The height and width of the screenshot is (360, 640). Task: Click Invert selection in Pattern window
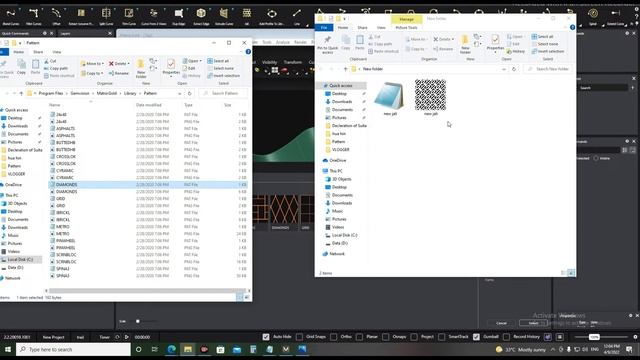pos(224,76)
